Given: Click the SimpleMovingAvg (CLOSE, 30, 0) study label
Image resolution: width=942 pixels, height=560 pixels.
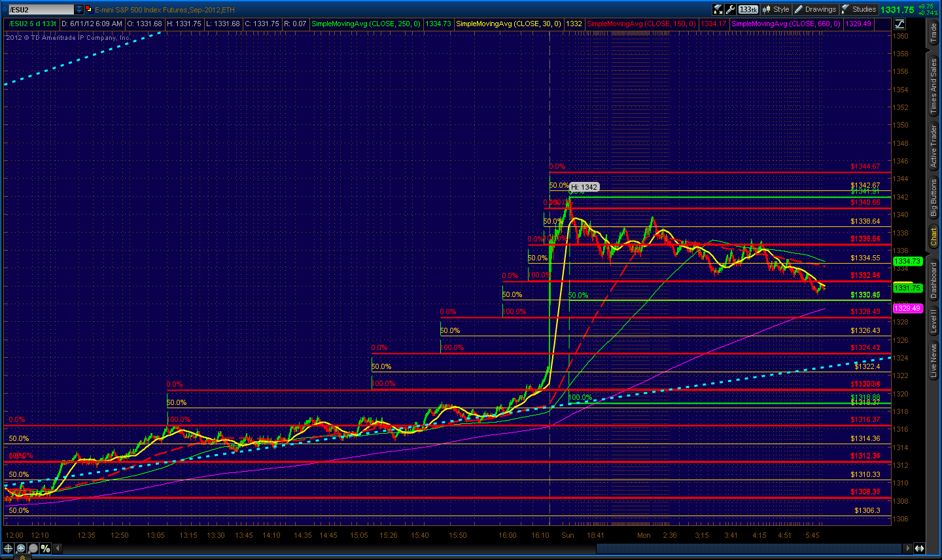Looking at the screenshot, I should (508, 24).
